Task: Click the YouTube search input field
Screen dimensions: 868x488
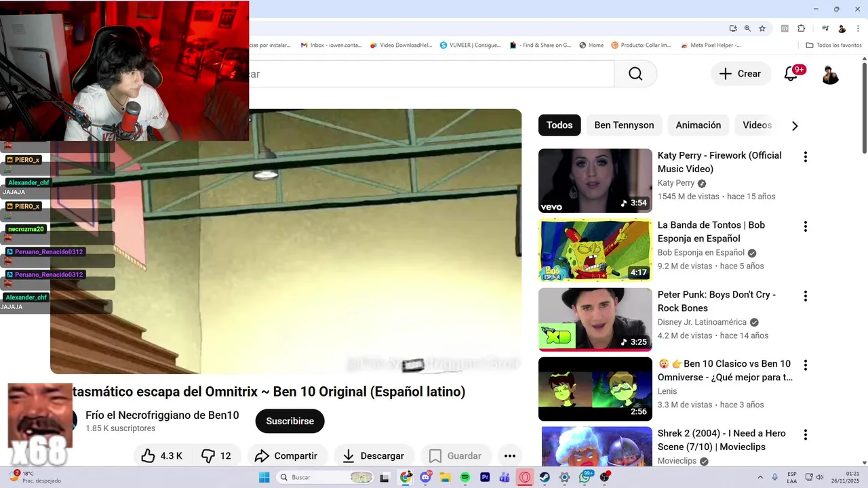Action: pos(431,74)
